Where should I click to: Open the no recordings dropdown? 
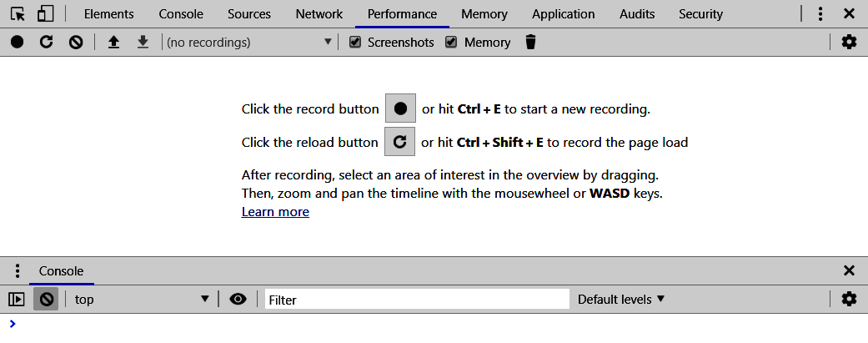click(248, 42)
